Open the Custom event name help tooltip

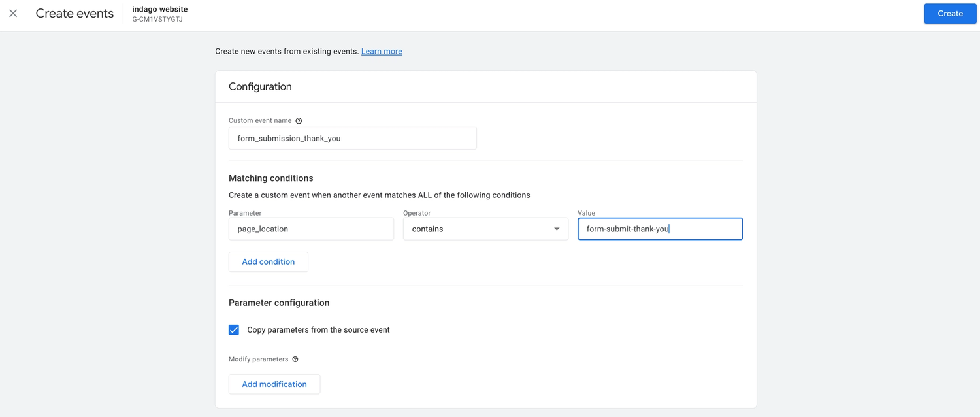pyautogui.click(x=299, y=120)
